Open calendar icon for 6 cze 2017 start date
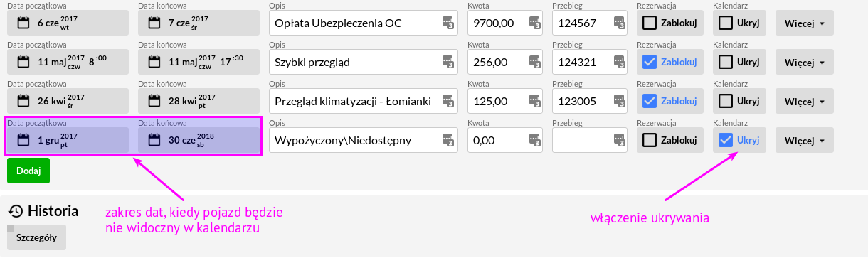Screen dimensions: 868x263 coord(23,23)
